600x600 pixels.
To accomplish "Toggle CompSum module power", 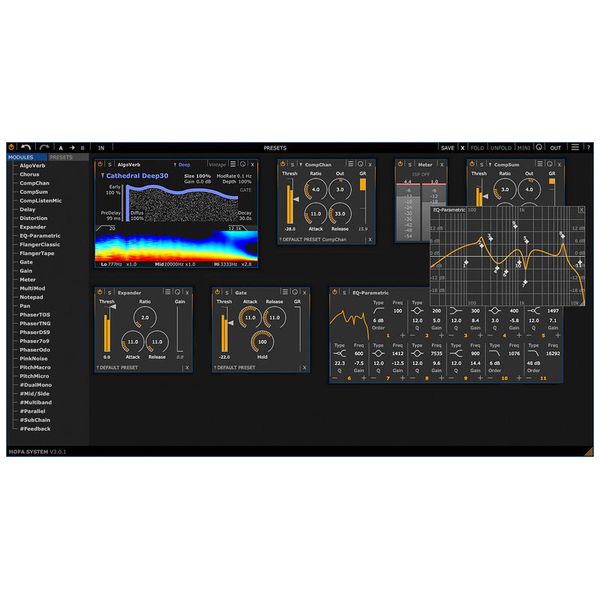I will [472, 164].
